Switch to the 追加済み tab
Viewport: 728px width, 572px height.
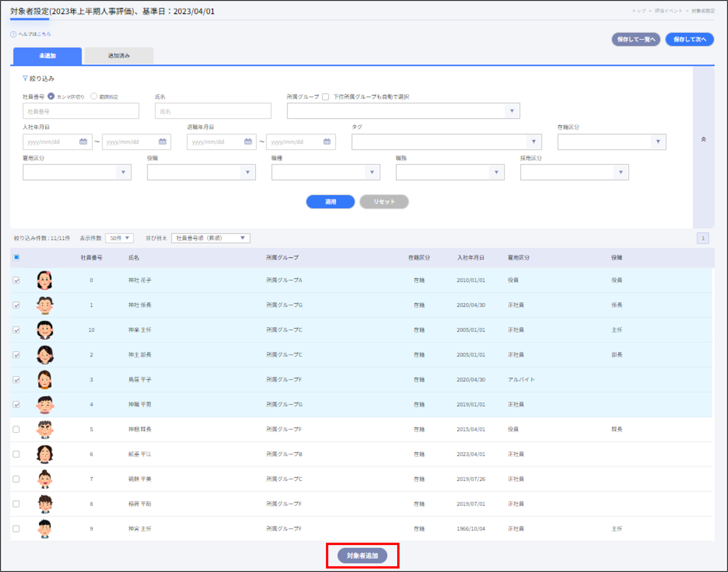pyautogui.click(x=119, y=56)
